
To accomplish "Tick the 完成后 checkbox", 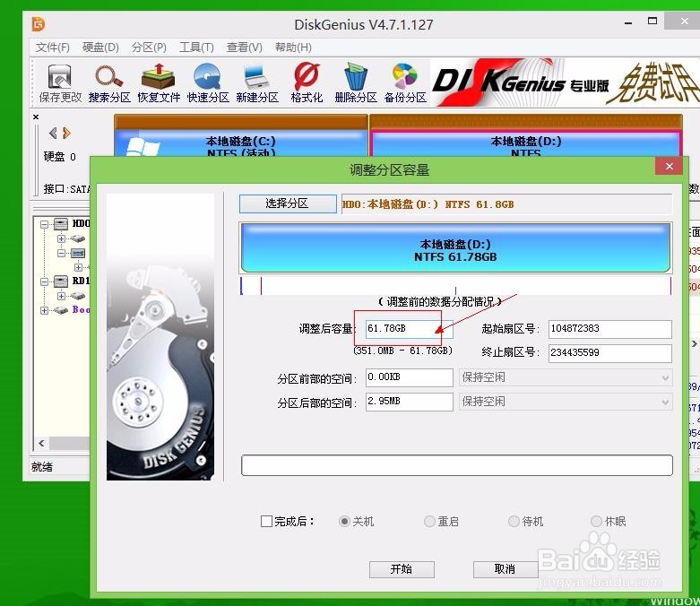I will 266,521.
